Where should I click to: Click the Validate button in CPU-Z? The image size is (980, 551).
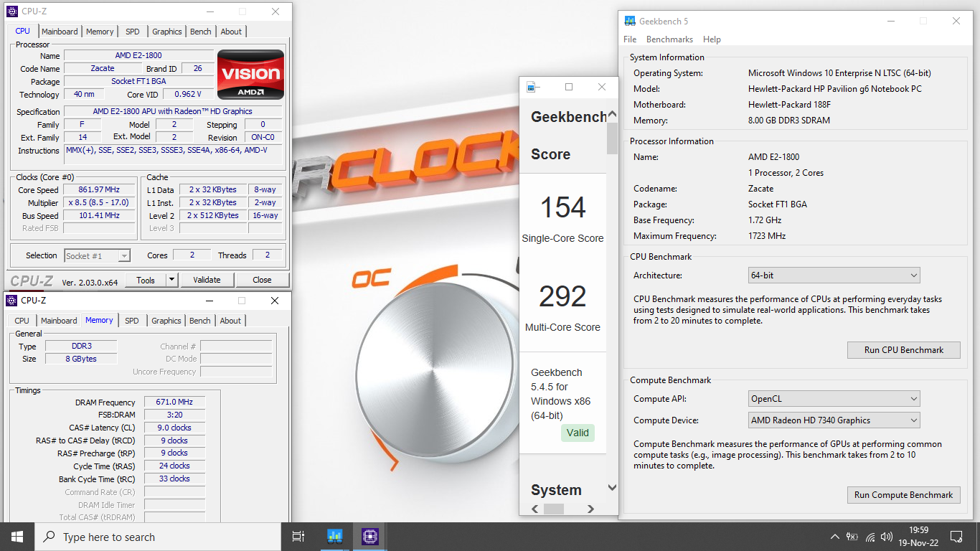point(207,280)
